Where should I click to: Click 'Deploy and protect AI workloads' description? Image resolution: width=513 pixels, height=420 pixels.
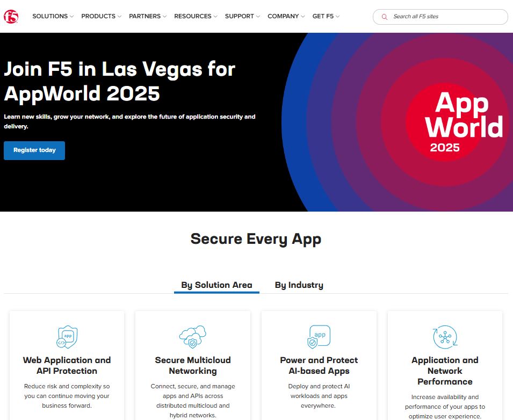pos(319,396)
